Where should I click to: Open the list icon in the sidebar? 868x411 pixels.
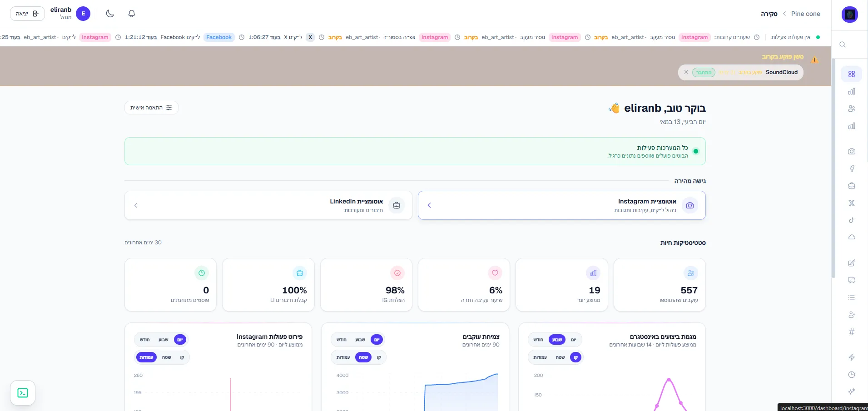pos(852,297)
